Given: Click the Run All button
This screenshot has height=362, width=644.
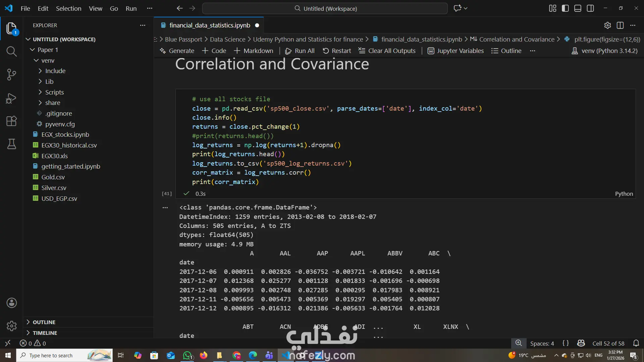Looking at the screenshot, I should point(300,51).
